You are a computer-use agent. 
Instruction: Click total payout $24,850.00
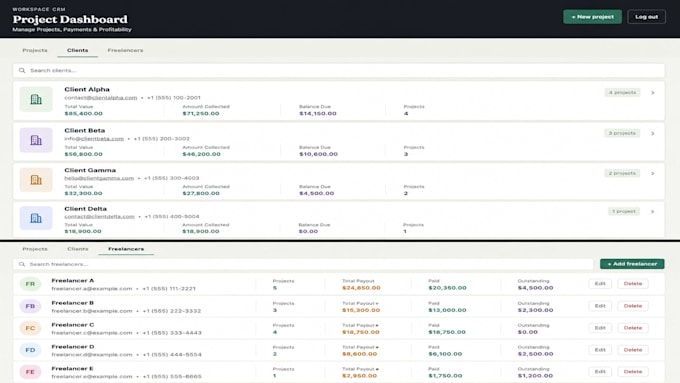(x=361, y=288)
